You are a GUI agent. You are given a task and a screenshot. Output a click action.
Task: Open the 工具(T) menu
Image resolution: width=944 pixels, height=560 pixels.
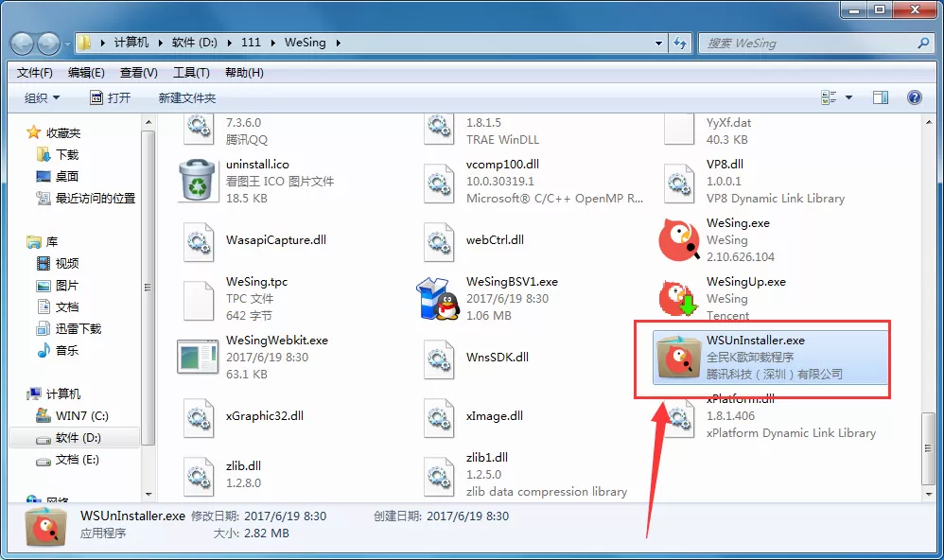tap(191, 73)
